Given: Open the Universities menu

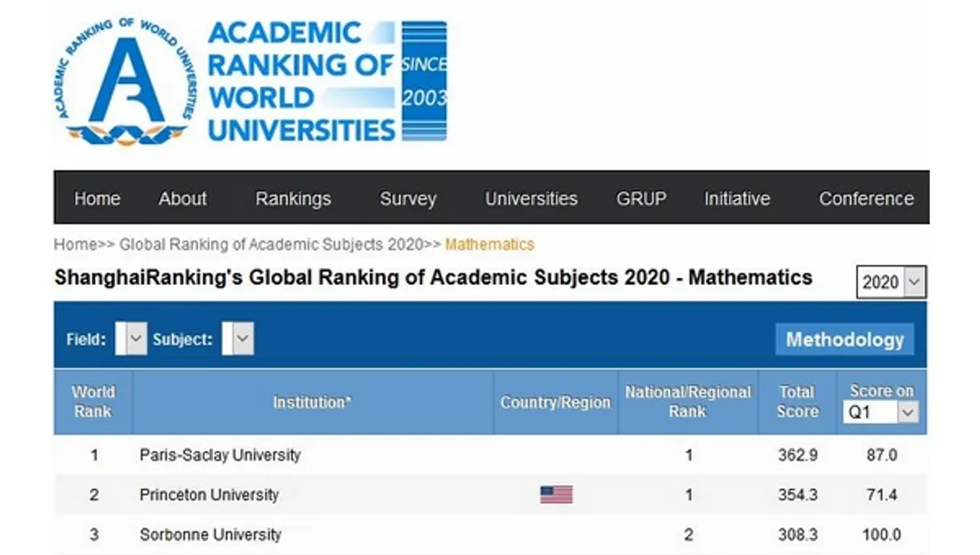Looking at the screenshot, I should (531, 199).
